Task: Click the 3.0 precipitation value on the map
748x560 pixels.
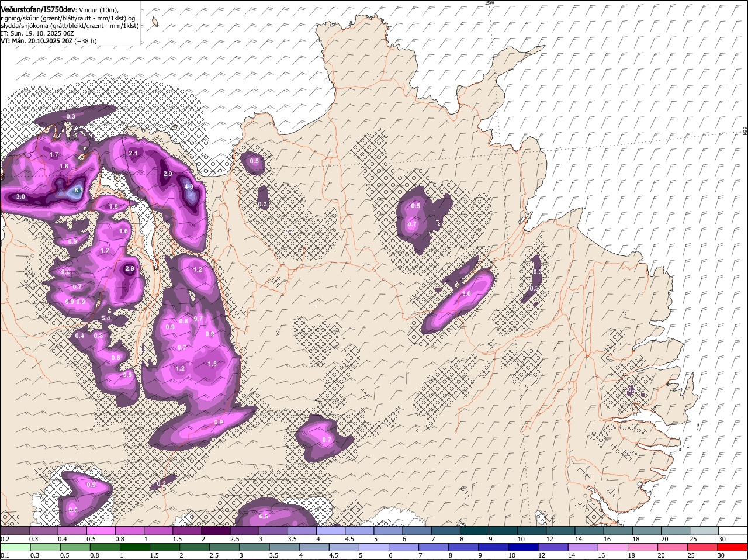Action: [x=20, y=197]
